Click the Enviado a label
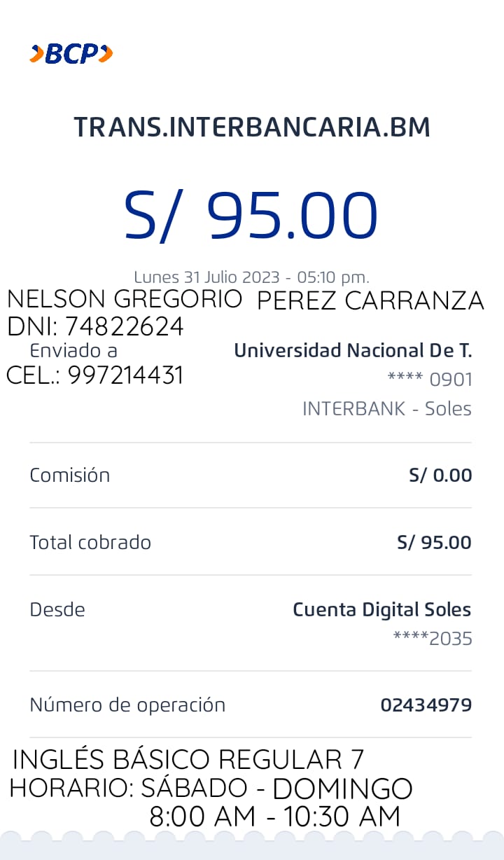This screenshot has width=504, height=860. (73, 350)
